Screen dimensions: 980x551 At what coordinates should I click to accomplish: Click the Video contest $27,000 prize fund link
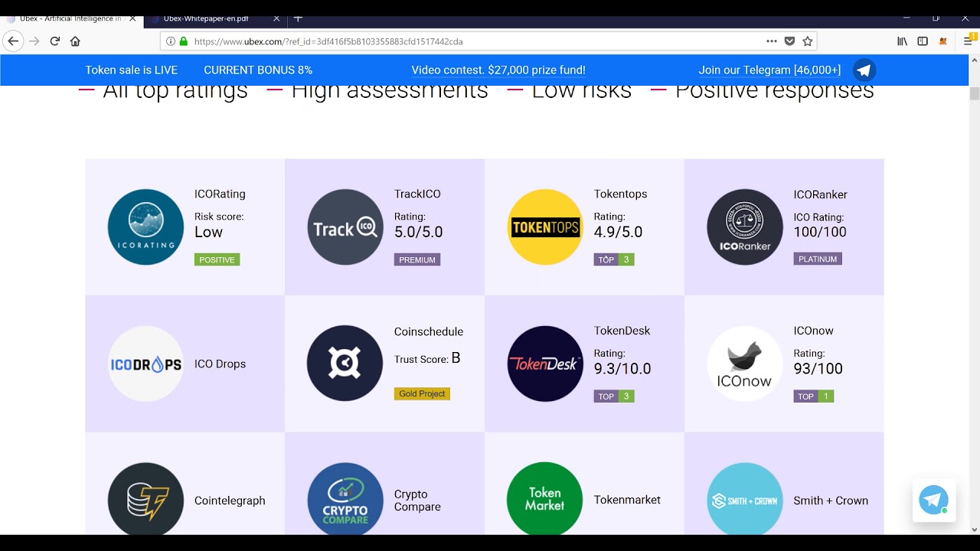[498, 70]
